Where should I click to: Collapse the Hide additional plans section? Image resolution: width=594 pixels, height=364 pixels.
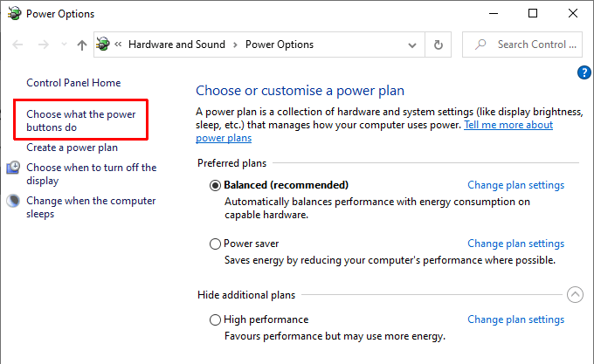(x=574, y=295)
